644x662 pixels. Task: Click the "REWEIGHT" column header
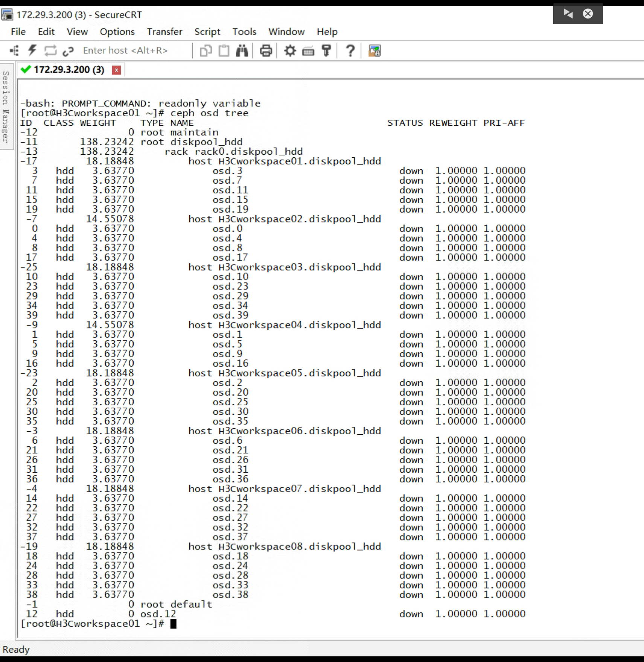click(x=453, y=123)
